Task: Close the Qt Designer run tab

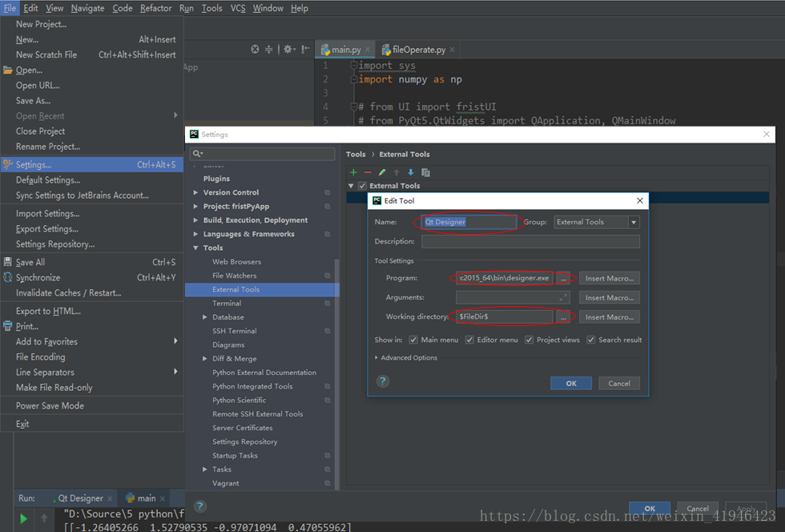Action: 110,498
